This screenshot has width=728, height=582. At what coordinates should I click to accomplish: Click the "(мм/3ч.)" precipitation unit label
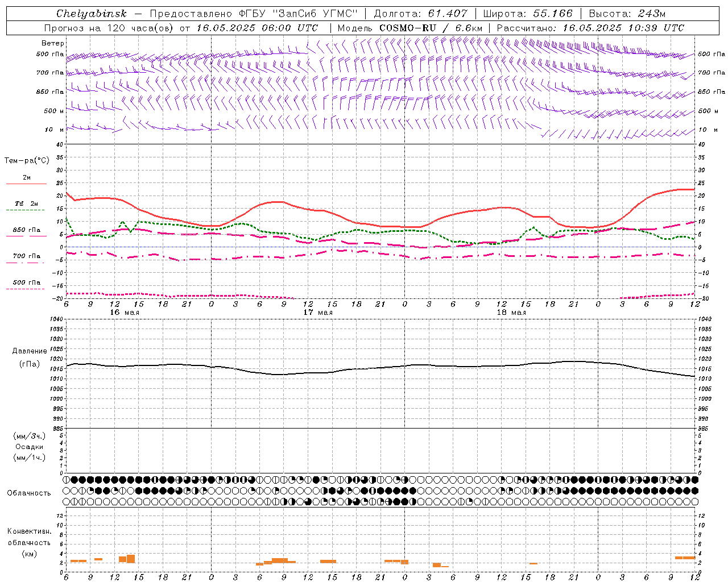point(30,436)
